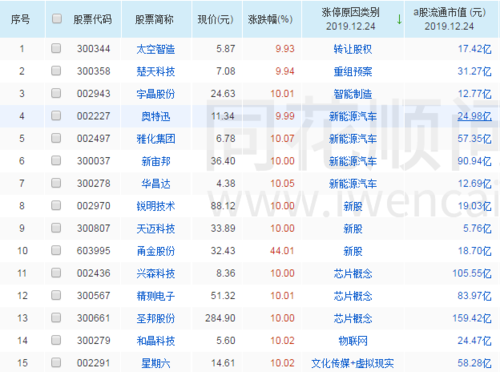500x372 pixels.
Task: Tick the checkbox next to 002436
Action: point(56,273)
